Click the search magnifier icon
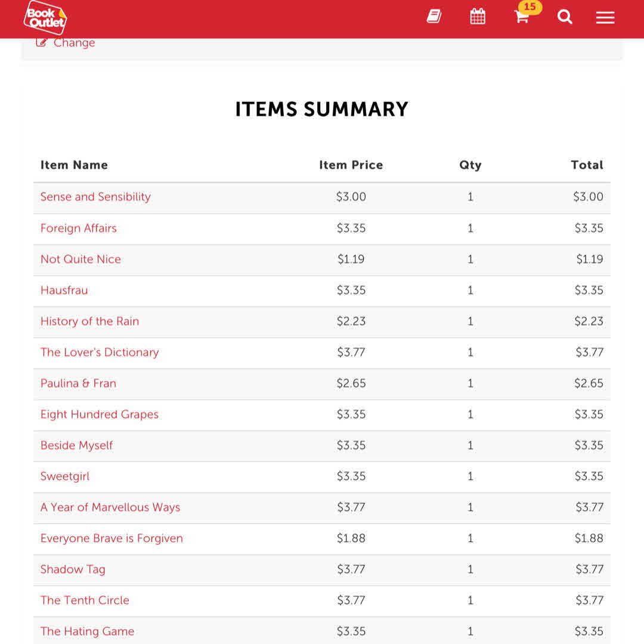Screen dimensions: 644x644 click(565, 17)
